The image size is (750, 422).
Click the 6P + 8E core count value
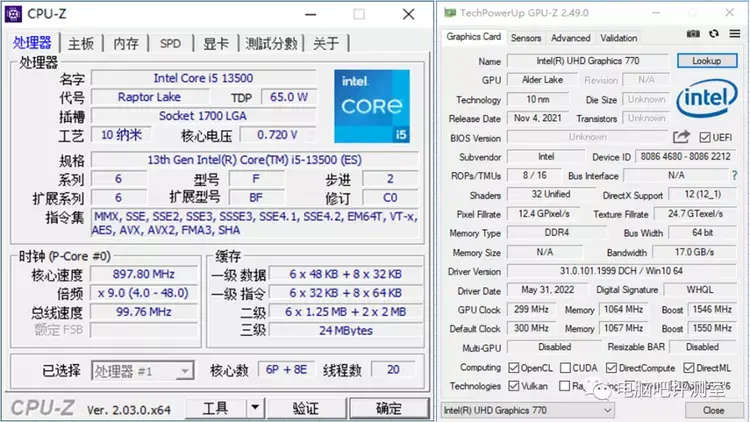pyautogui.click(x=287, y=369)
